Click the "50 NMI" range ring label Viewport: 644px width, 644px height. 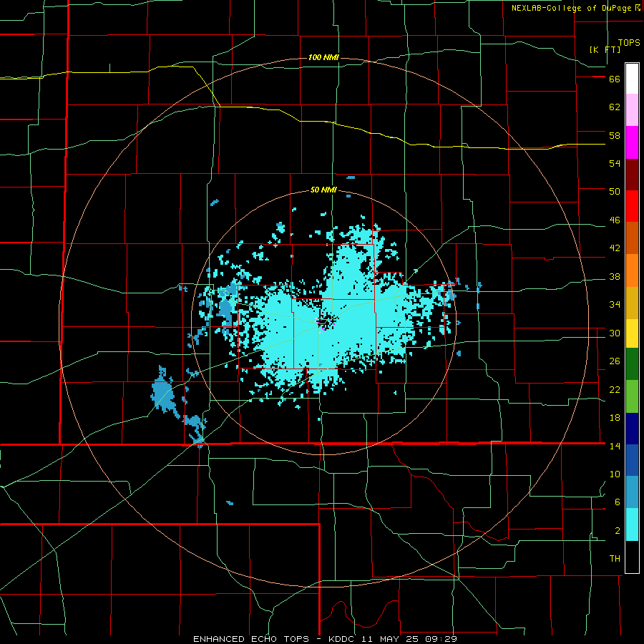323,190
